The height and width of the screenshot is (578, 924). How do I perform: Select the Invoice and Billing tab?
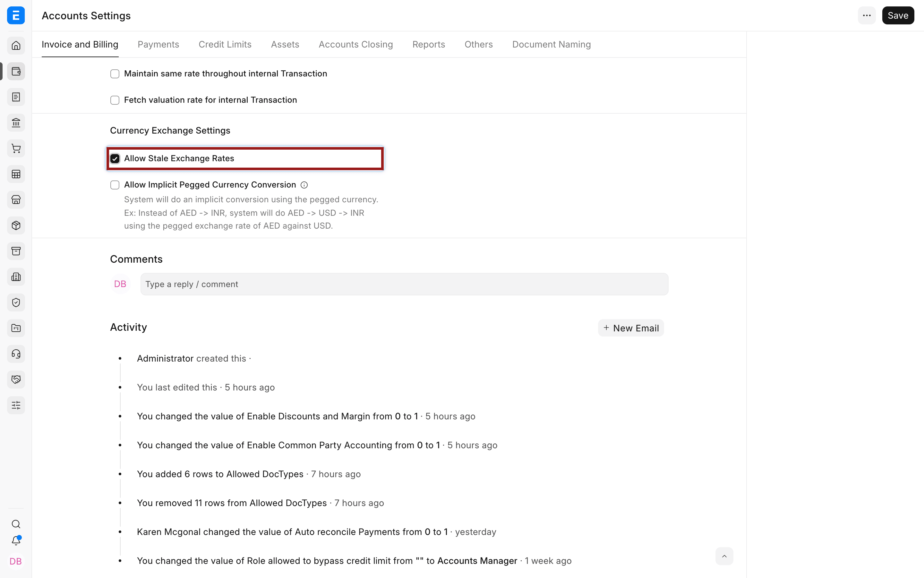coord(80,44)
